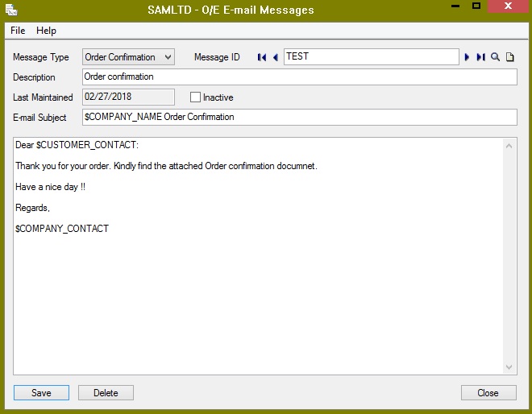Open the File menu
The width and height of the screenshot is (532, 414).
click(18, 31)
